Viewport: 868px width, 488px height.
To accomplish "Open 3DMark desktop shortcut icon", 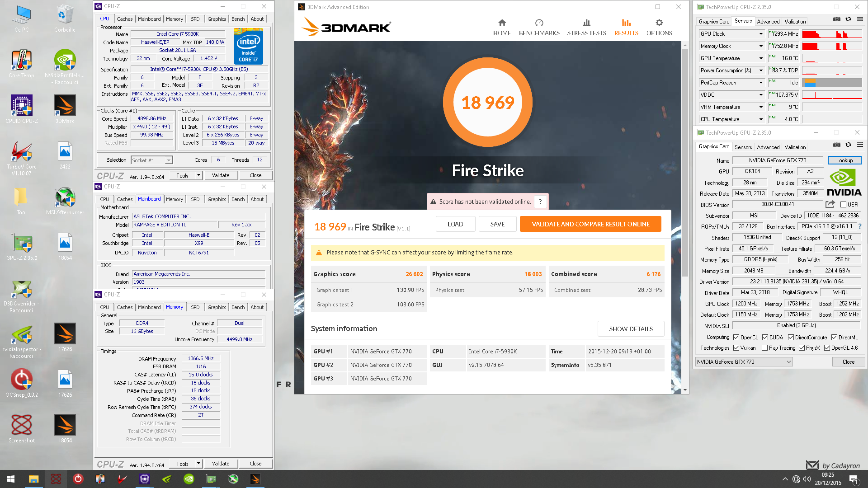I will coord(65,109).
